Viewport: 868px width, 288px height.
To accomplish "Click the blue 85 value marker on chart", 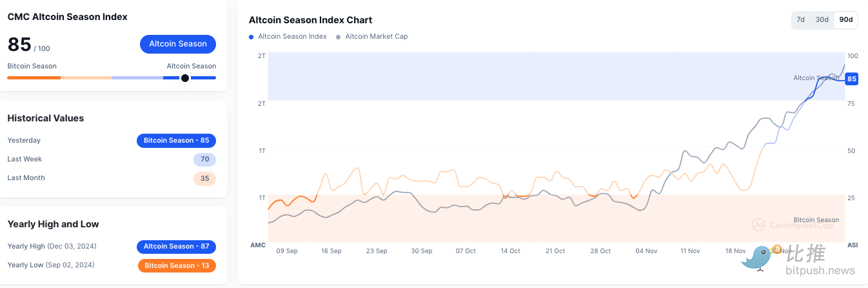I will [851, 79].
